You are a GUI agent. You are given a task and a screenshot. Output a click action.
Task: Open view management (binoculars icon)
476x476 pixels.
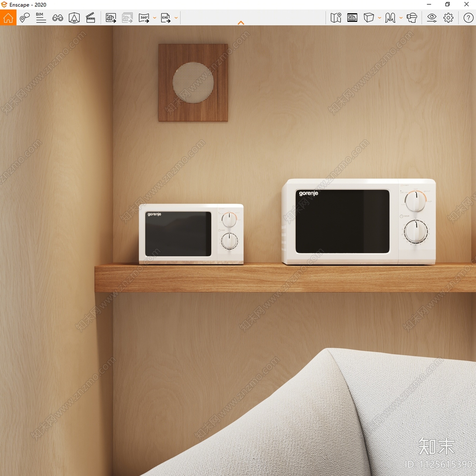coord(58,18)
